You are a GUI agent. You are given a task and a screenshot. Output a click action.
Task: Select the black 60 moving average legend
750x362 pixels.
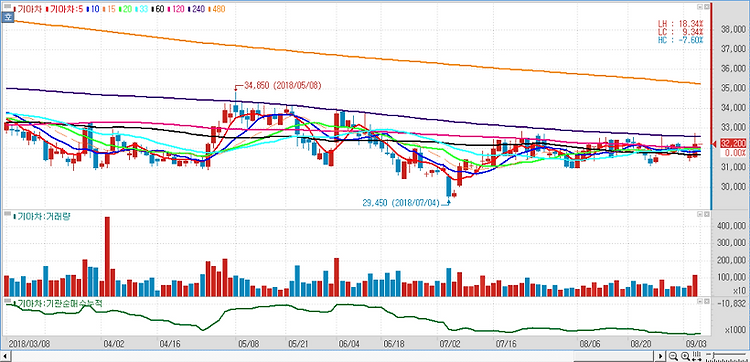pyautogui.click(x=157, y=9)
